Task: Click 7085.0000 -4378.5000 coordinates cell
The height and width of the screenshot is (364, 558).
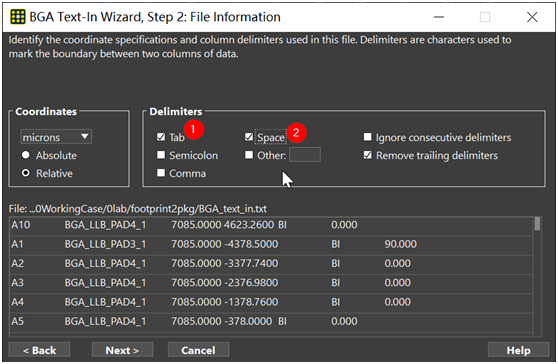Action: (x=225, y=244)
